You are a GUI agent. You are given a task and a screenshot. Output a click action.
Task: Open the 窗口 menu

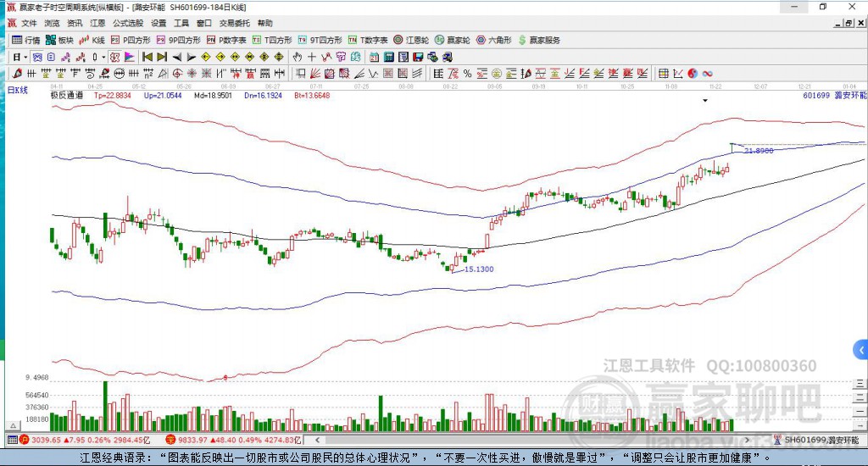(204, 23)
